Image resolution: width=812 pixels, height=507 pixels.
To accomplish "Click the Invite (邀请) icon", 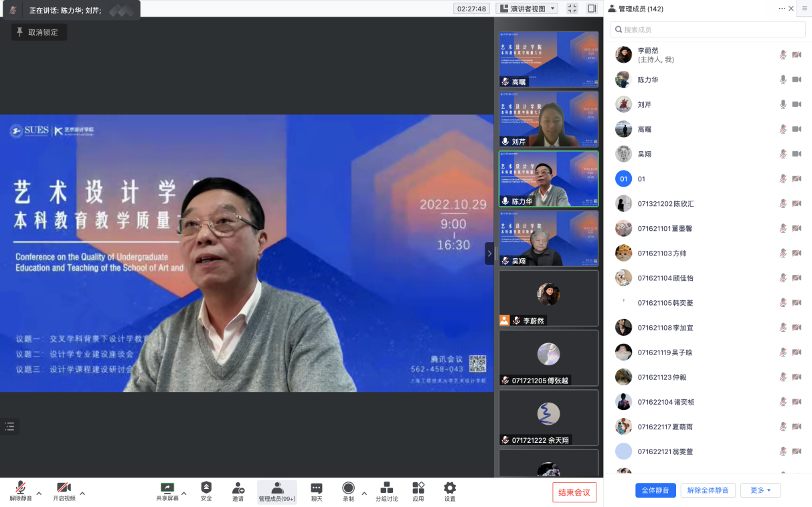I will 238,490.
